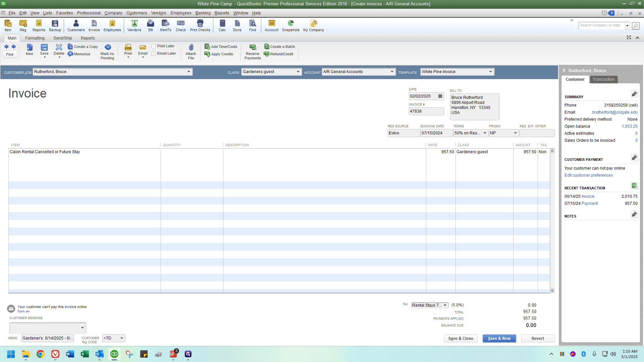This screenshot has width=644, height=362.
Task: Go to the next invoice arrow
Action: [x=14, y=47]
